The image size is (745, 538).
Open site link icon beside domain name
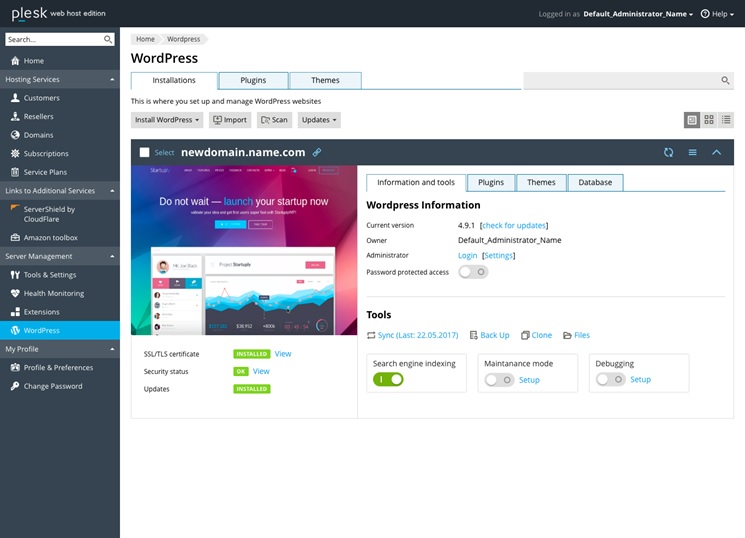coord(317,152)
